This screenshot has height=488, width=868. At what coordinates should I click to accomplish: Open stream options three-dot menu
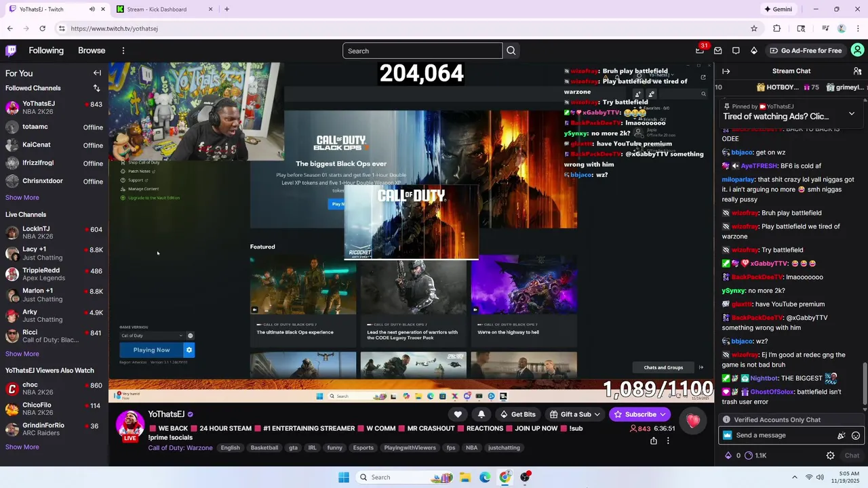668,441
